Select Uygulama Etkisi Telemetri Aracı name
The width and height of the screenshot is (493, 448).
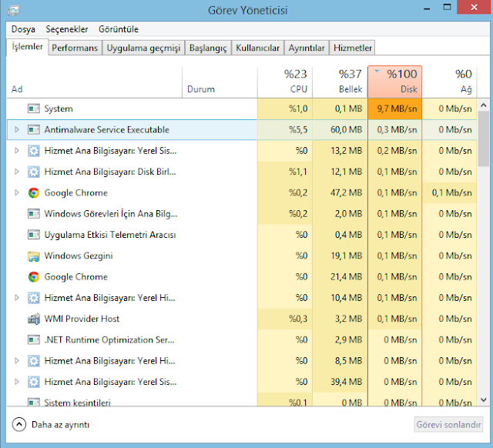coord(110,235)
